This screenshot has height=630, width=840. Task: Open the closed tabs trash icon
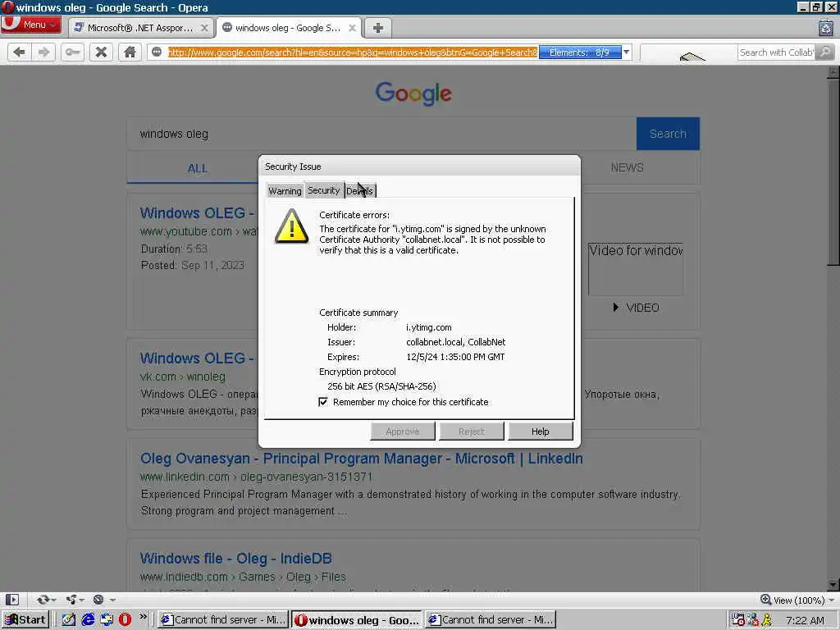[826, 27]
